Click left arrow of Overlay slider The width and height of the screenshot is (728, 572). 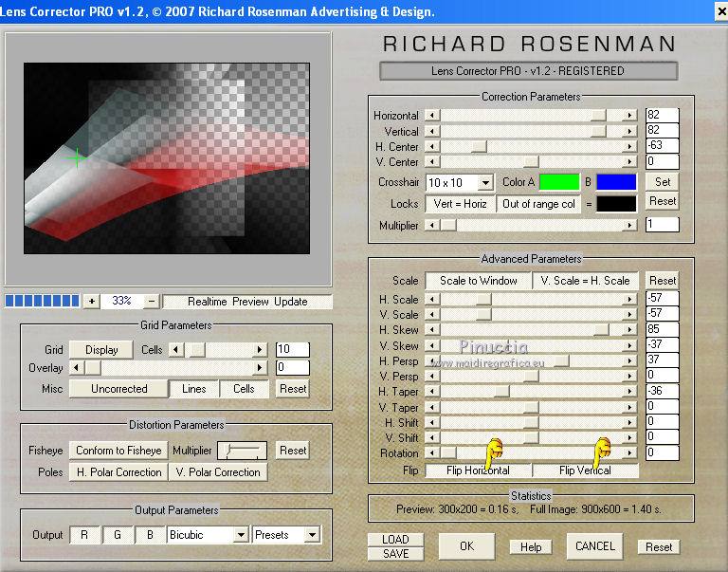click(x=77, y=368)
